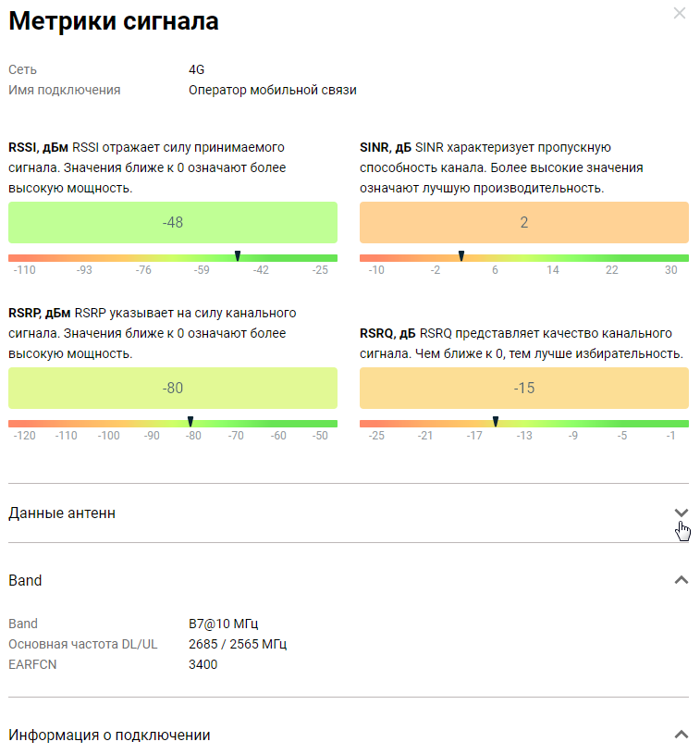This screenshot has width=700, height=754.
Task: Click the RSRP gauge marker
Action: pos(190,421)
